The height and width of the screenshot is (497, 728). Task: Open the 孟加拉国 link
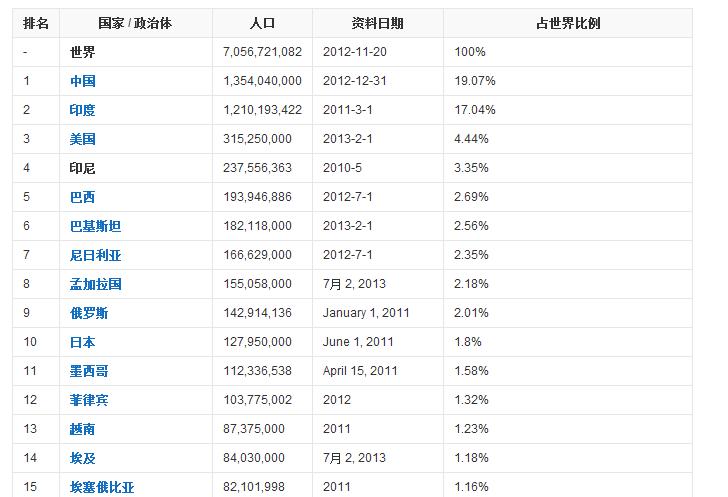[x=96, y=284]
